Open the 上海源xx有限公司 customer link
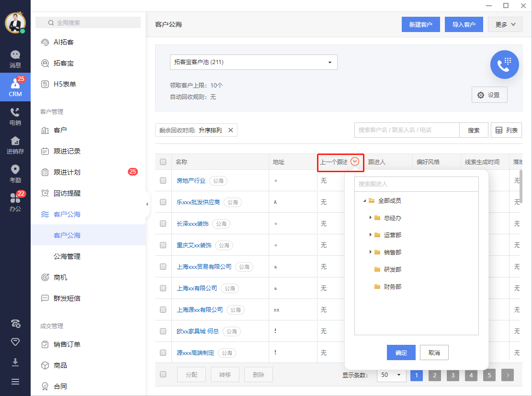 [x=200, y=309]
